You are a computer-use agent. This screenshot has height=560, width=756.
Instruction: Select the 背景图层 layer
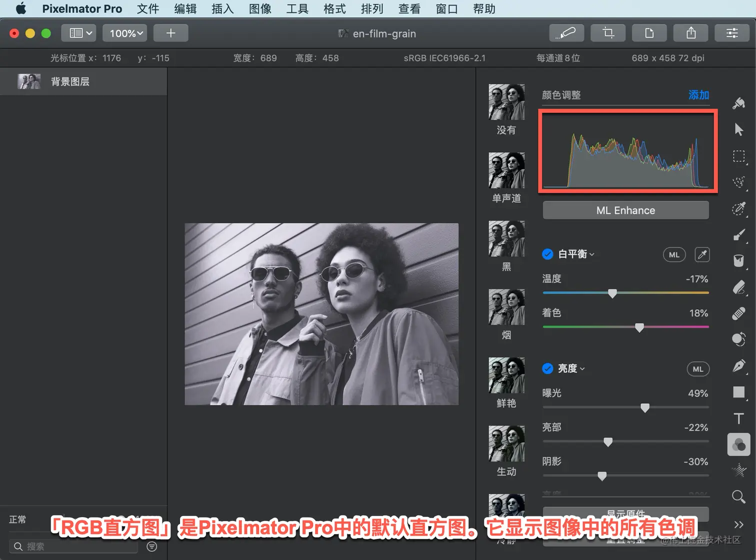click(83, 81)
